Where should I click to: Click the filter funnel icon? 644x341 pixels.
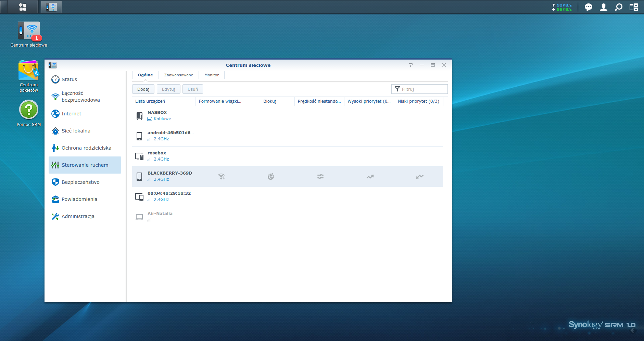[397, 89]
